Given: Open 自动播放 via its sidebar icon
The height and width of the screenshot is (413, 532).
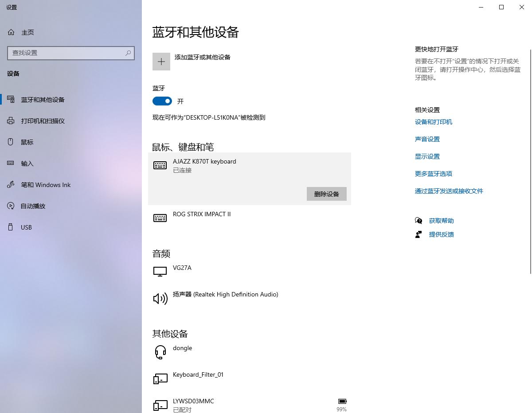Looking at the screenshot, I should 11,206.
